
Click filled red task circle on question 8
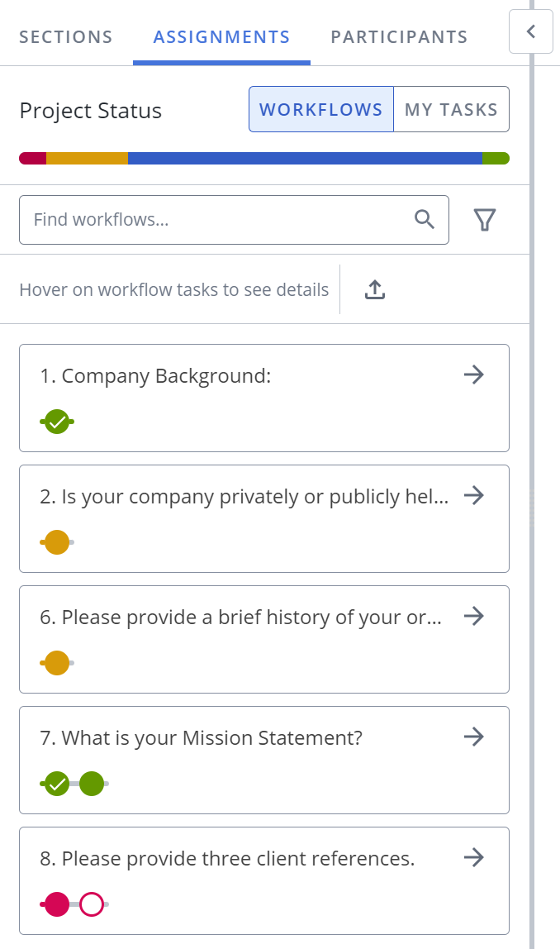click(57, 904)
